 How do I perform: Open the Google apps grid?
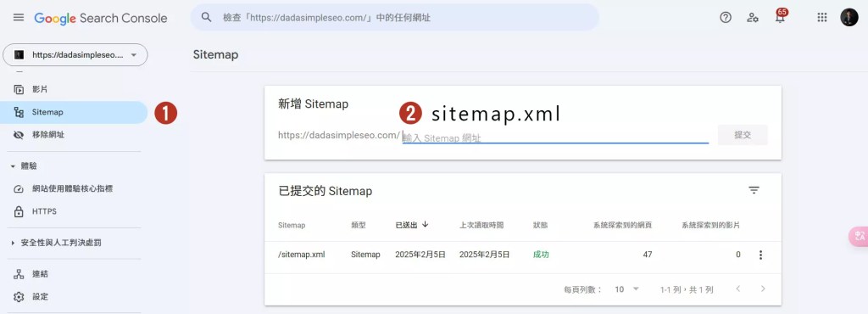click(x=822, y=17)
